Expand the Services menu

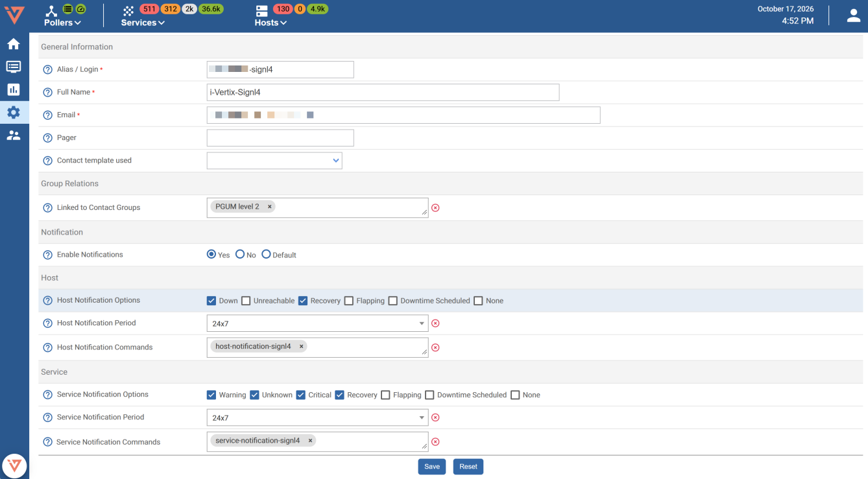[143, 23]
